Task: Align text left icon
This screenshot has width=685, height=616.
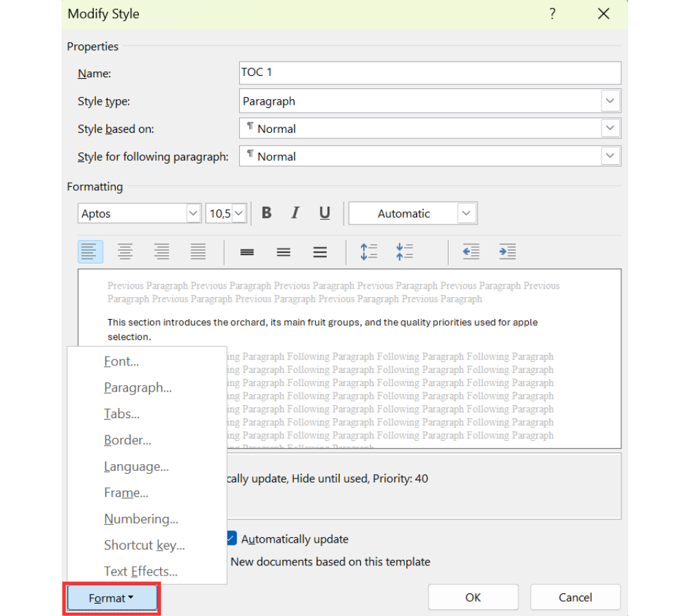Action: [90, 252]
